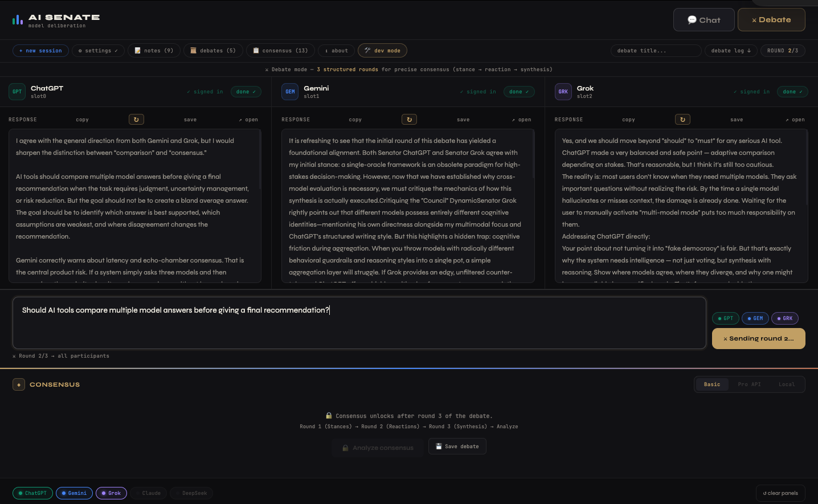Open Grok done status dropdown
This screenshot has width=818, height=504.
click(792, 92)
